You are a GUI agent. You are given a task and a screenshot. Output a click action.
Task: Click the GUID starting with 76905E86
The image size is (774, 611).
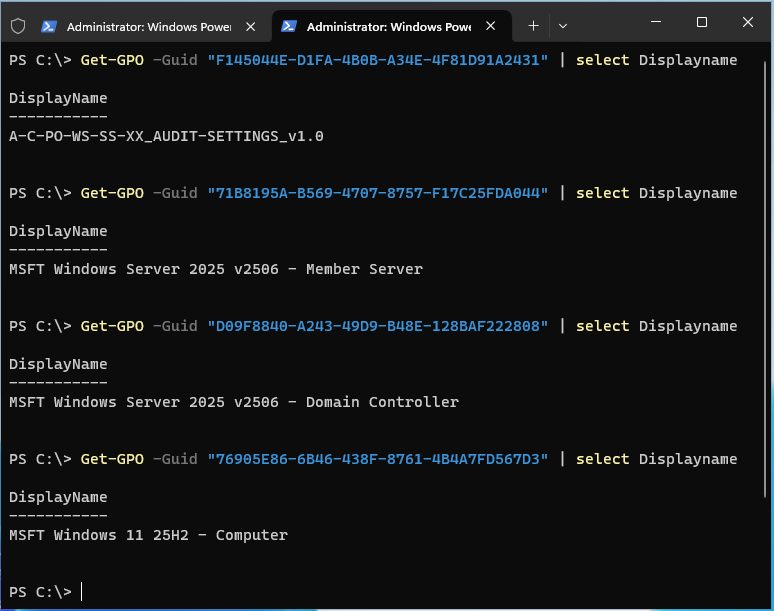pos(378,459)
